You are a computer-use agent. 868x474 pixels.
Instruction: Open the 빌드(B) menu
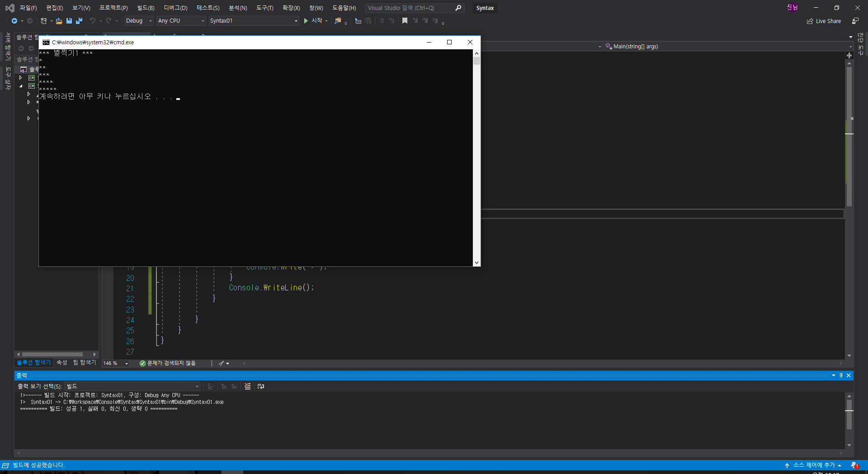point(146,8)
